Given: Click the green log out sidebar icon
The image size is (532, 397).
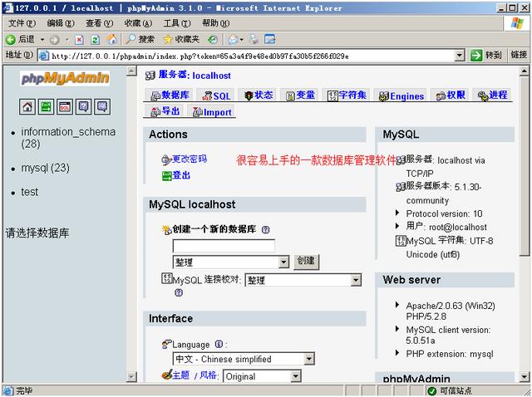Looking at the screenshot, I should point(46,107).
